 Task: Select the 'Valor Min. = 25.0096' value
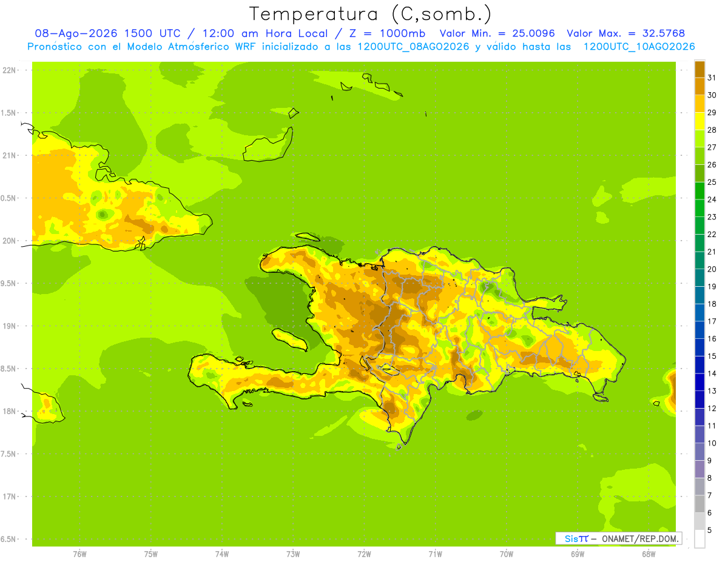tap(497, 33)
